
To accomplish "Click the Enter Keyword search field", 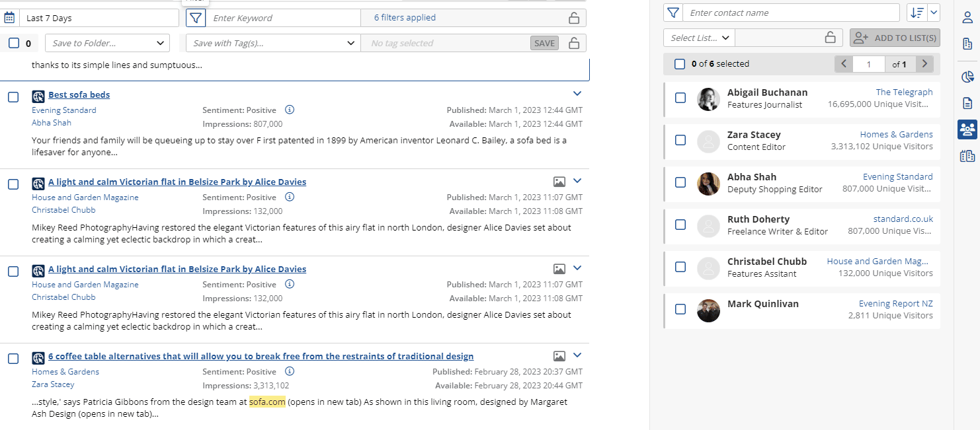I will pos(284,18).
